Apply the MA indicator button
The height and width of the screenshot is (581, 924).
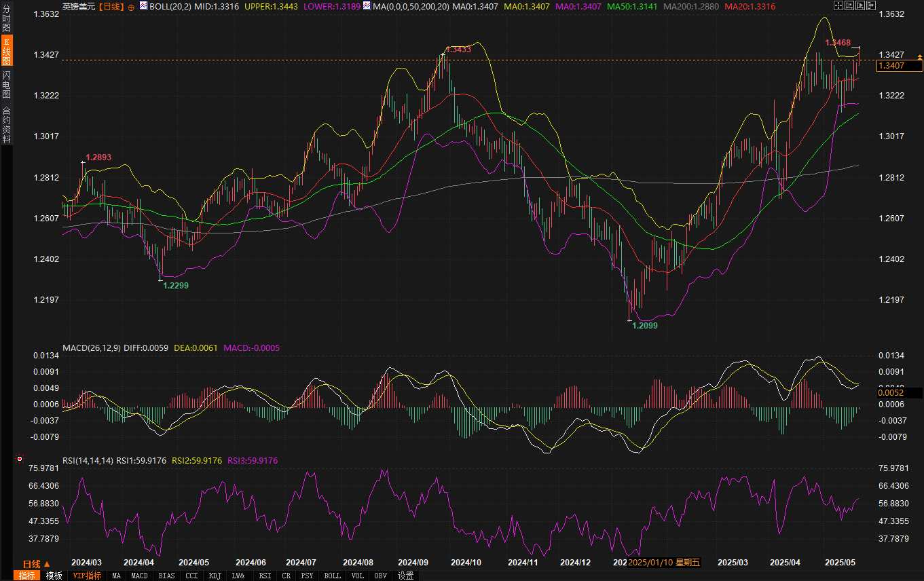(x=116, y=576)
